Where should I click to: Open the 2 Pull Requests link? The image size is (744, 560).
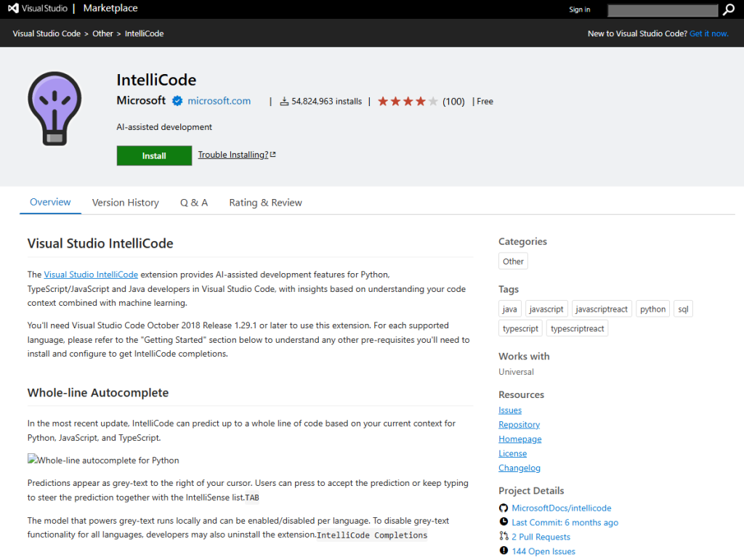pos(541,537)
